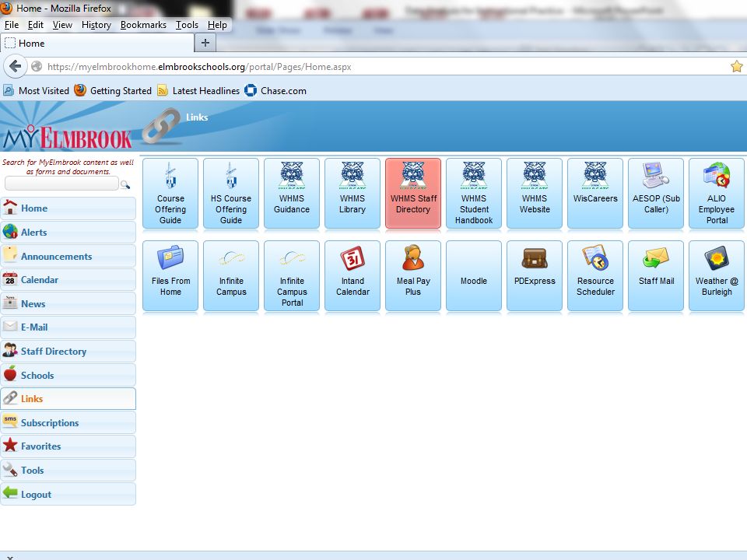Open Staff Directory in the sidebar
This screenshot has width=747, height=560.
[x=68, y=351]
